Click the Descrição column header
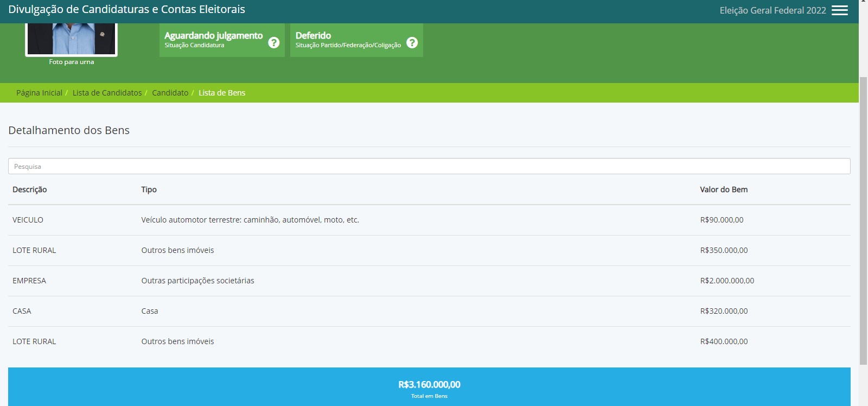 (x=30, y=189)
